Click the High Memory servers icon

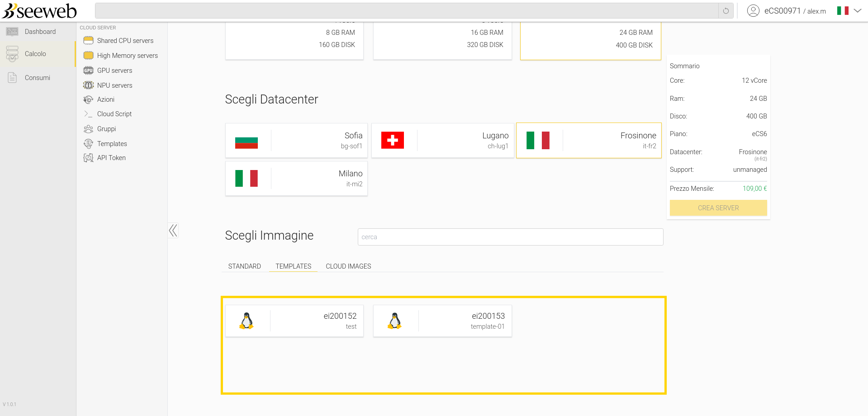88,56
